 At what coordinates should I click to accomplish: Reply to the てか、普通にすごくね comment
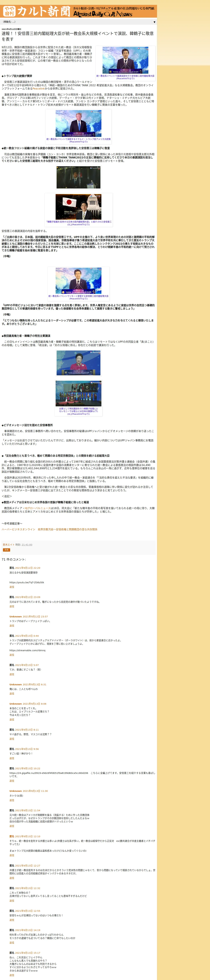tap(12, 675)
